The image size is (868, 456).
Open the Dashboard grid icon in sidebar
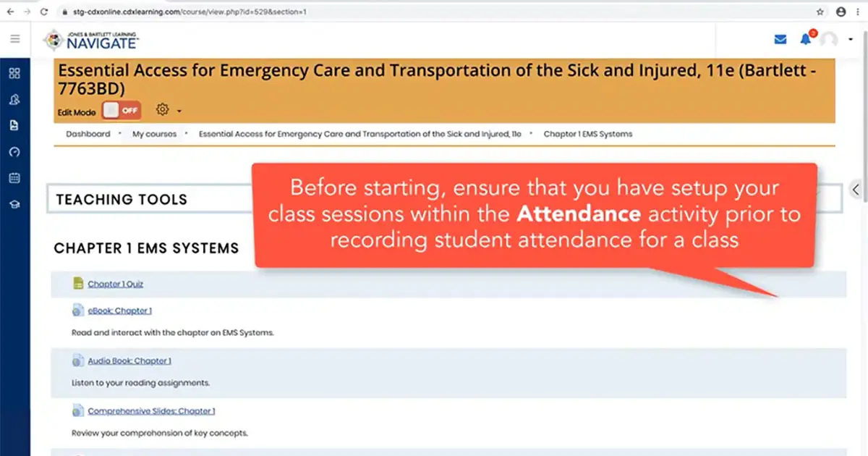[15, 72]
